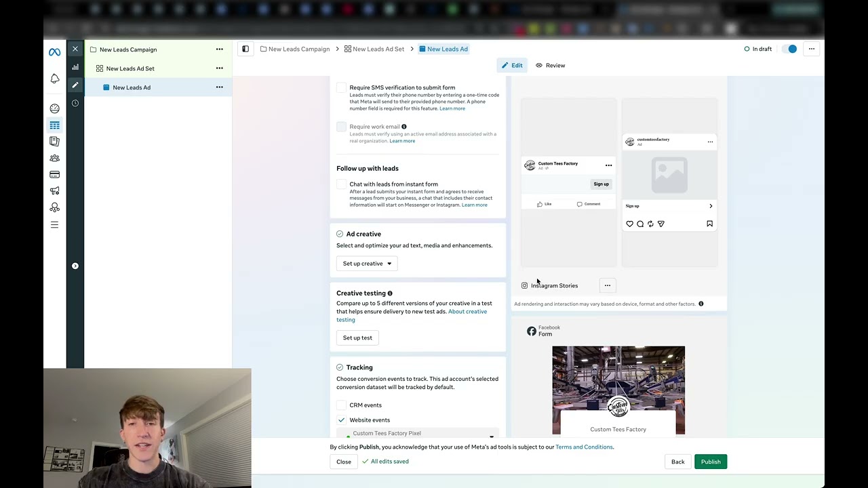The image size is (868, 488).
Task: Go to New Leads Ad Set breadcrumb
Action: pyautogui.click(x=374, y=49)
